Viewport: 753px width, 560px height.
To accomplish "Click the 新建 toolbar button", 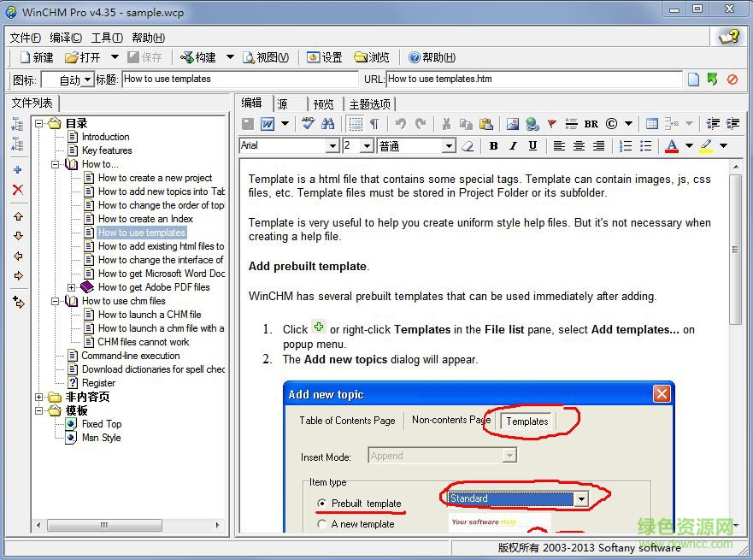I will (x=36, y=57).
